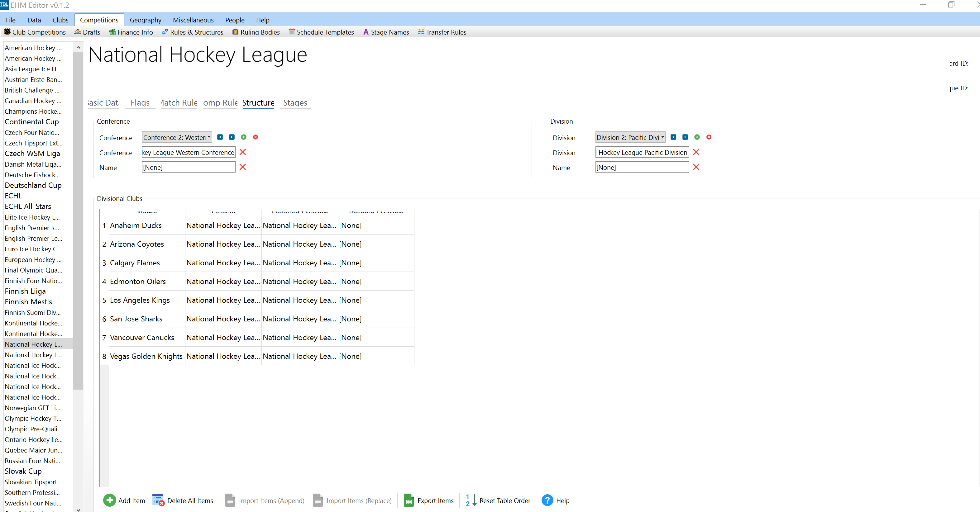This screenshot has height=512, width=980.
Task: Click Import Items (Replace) button
Action: [352, 500]
